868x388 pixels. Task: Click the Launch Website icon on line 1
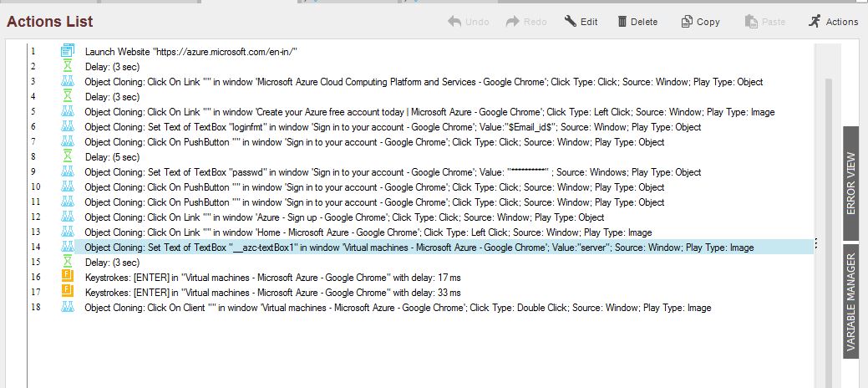[x=68, y=52]
